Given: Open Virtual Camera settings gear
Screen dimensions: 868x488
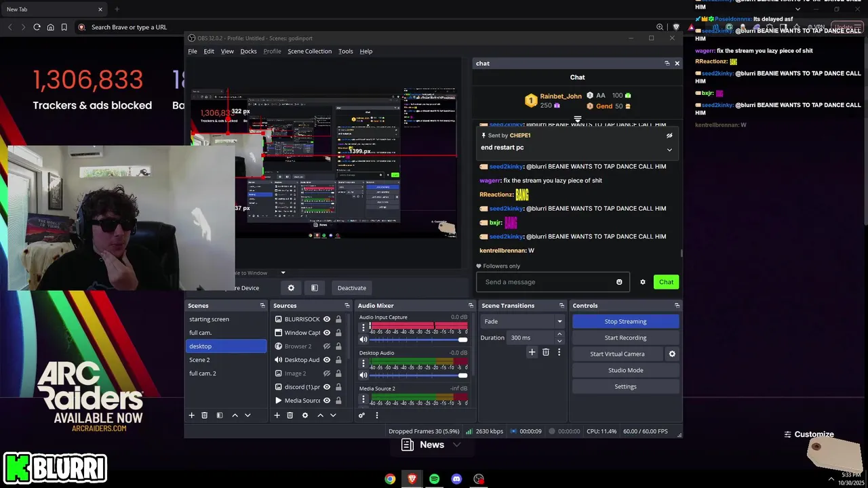Looking at the screenshot, I should 672,354.
